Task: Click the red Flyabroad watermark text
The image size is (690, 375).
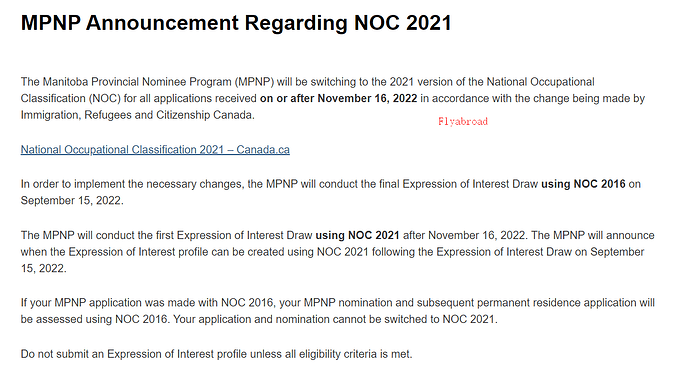Action: pyautogui.click(x=462, y=121)
